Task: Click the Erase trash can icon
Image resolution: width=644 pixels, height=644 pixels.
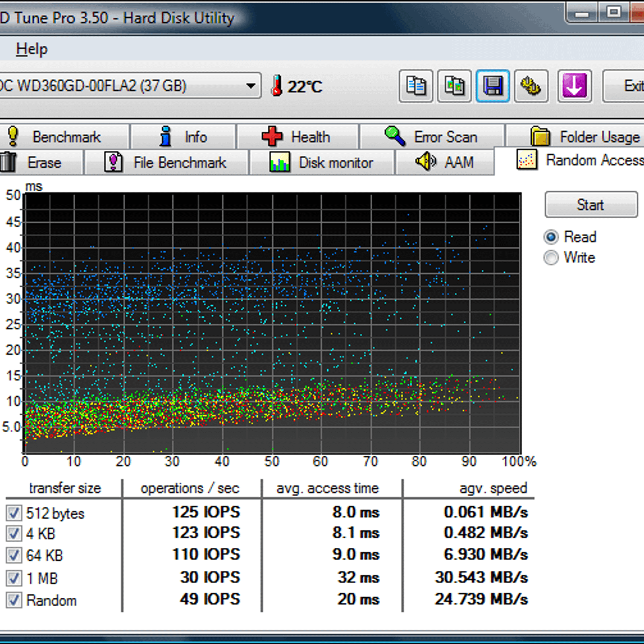Action: coord(8,163)
